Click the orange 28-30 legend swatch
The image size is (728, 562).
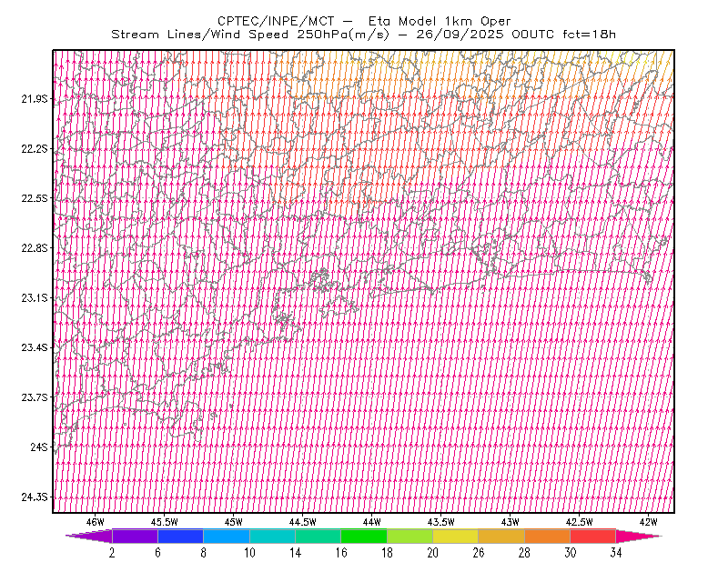click(x=548, y=536)
